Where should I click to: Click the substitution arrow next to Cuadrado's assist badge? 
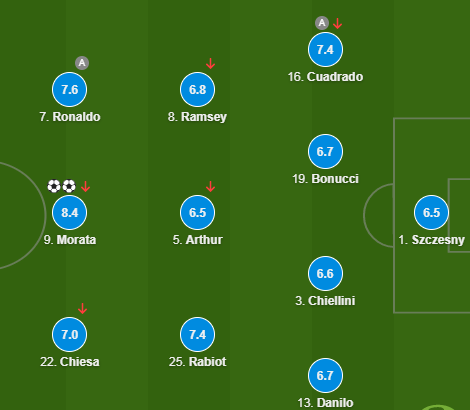tap(338, 23)
